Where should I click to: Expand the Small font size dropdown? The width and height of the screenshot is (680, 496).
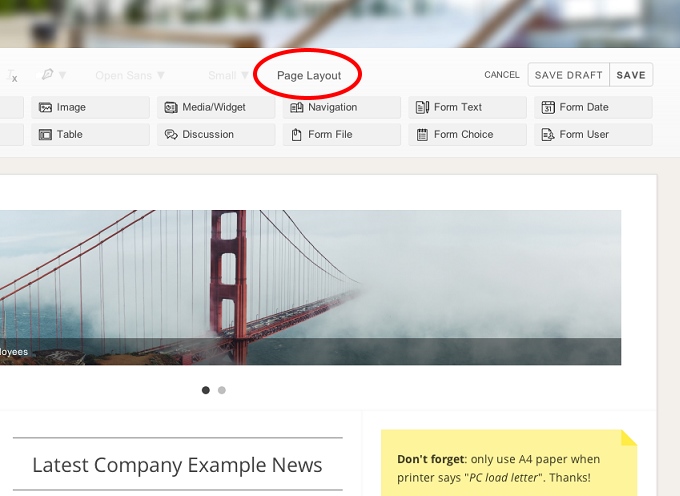(228, 76)
